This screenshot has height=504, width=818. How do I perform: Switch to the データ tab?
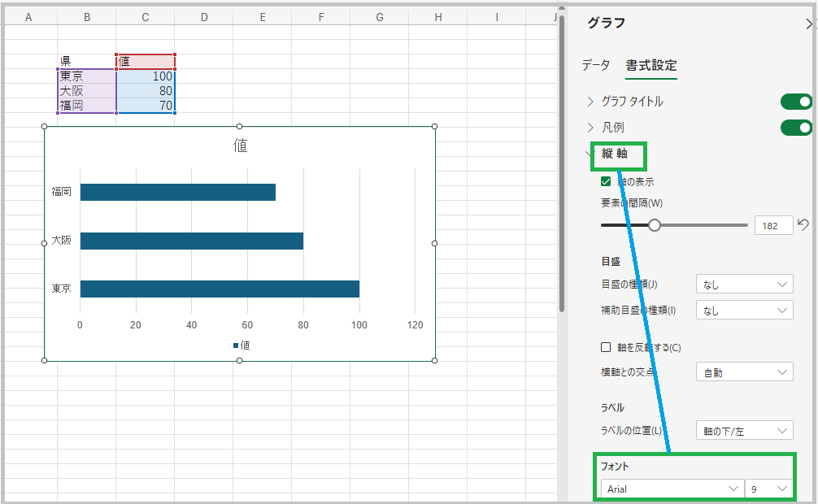tap(596, 65)
